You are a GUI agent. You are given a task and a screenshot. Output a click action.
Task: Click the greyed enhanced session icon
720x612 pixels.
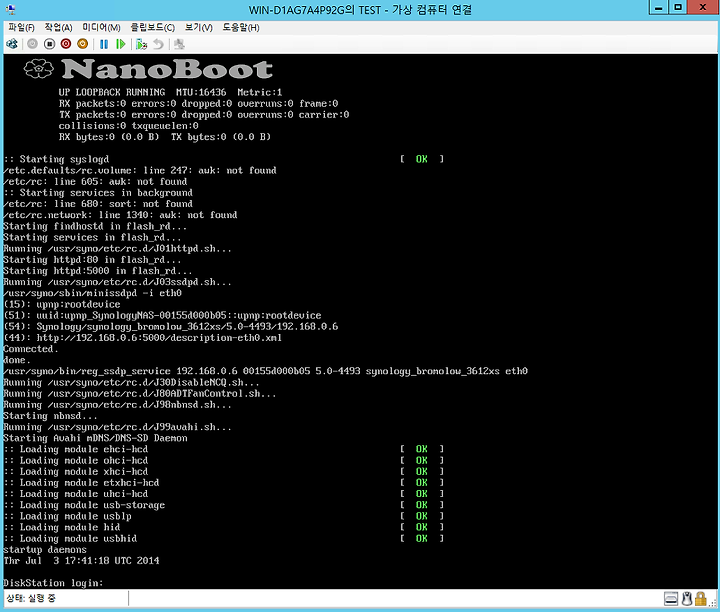point(179,44)
